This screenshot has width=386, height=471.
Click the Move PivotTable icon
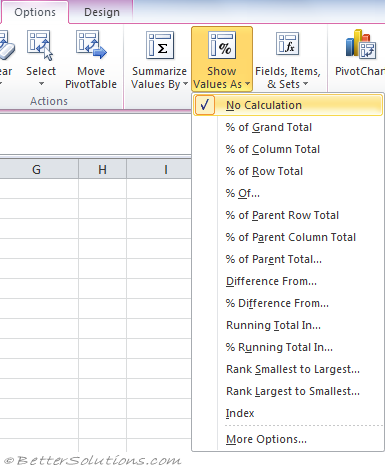[91, 45]
